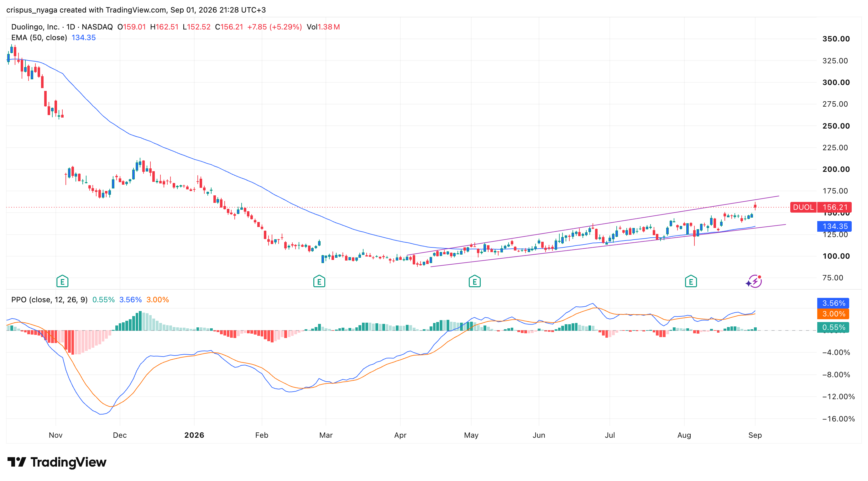Click the red DUOL 156.21 price label
The image size is (868, 481).
(x=821, y=207)
